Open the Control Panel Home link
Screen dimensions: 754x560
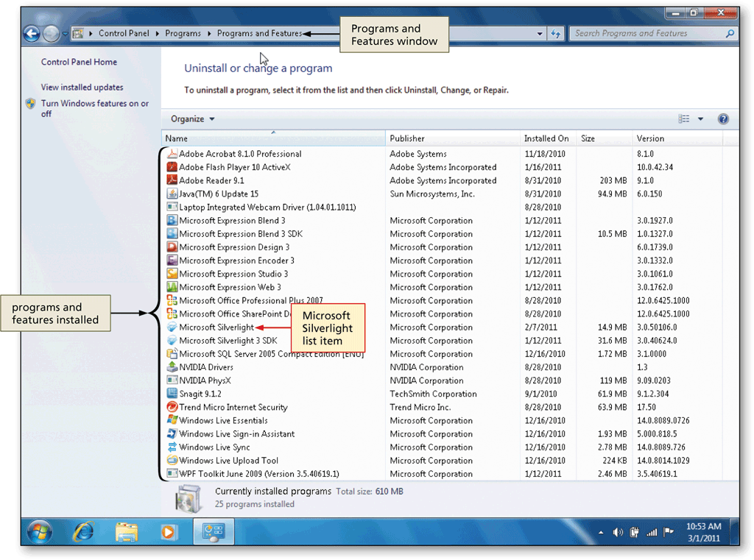click(79, 62)
